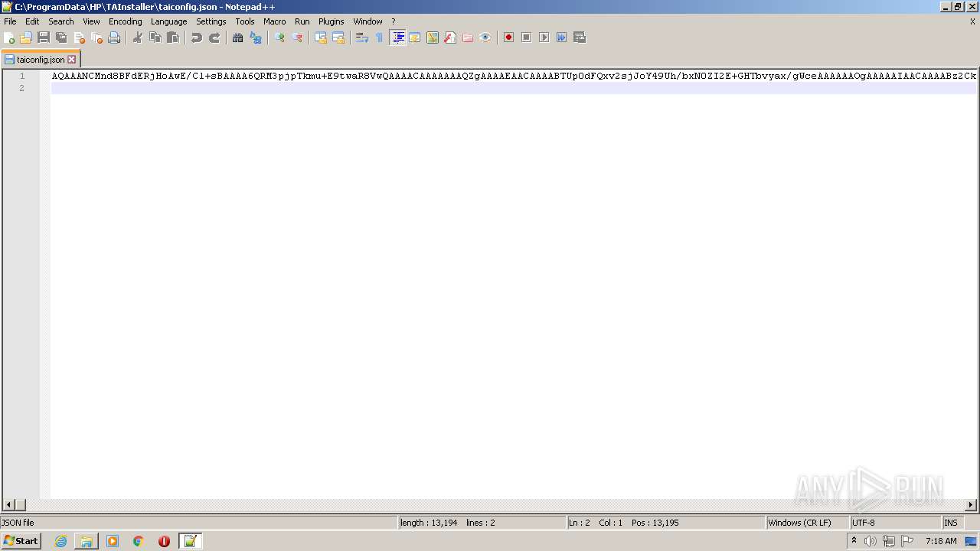Open the File menu

[x=10, y=21]
